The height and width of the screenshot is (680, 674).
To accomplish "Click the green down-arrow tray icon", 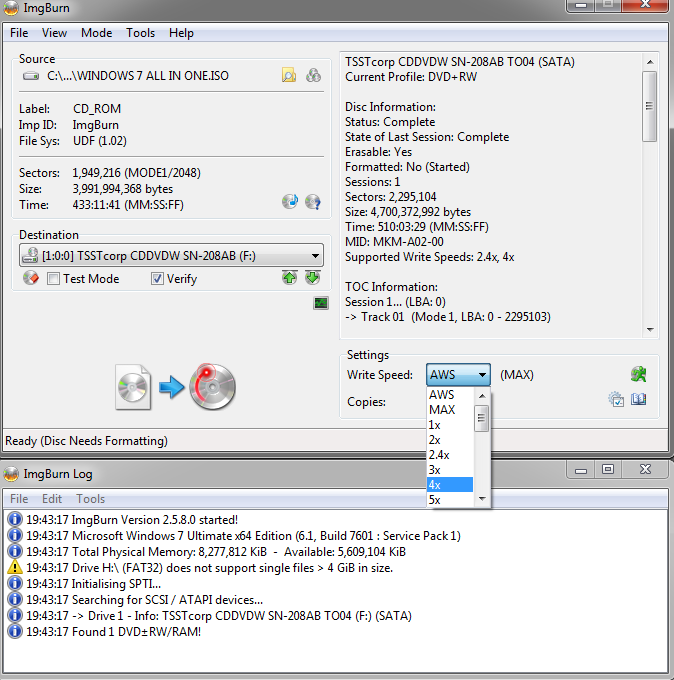I will point(312,278).
